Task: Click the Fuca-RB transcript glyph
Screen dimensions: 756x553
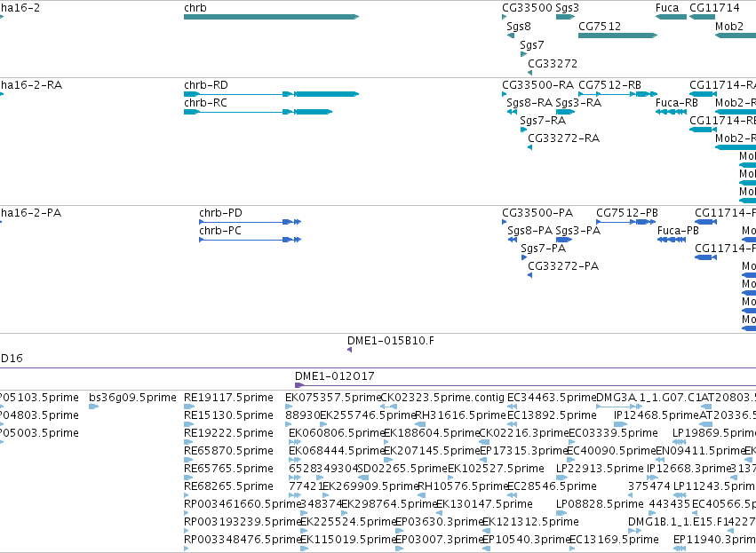Action: tap(671, 112)
